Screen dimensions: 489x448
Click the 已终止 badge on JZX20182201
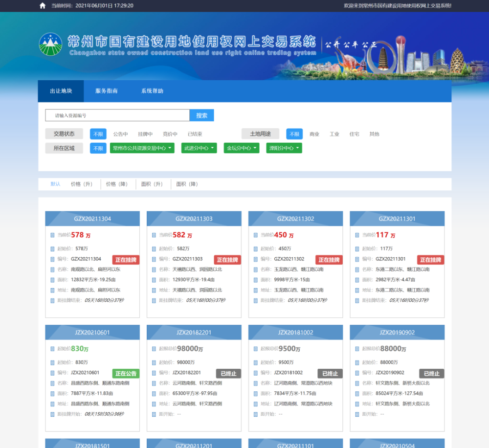coord(228,374)
